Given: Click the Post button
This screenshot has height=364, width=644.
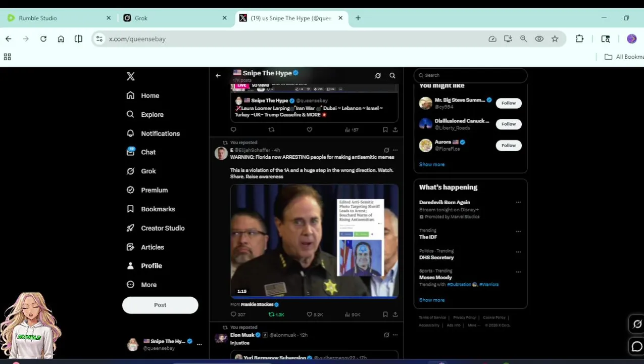Looking at the screenshot, I should click(160, 305).
